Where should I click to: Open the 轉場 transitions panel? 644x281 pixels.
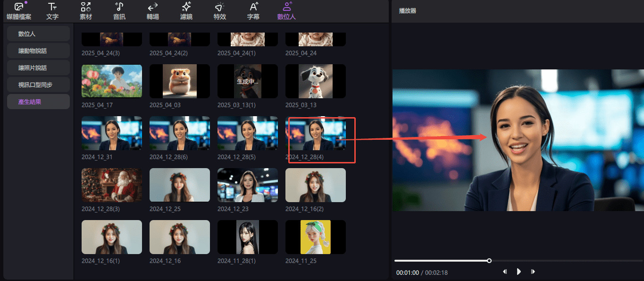(153, 11)
